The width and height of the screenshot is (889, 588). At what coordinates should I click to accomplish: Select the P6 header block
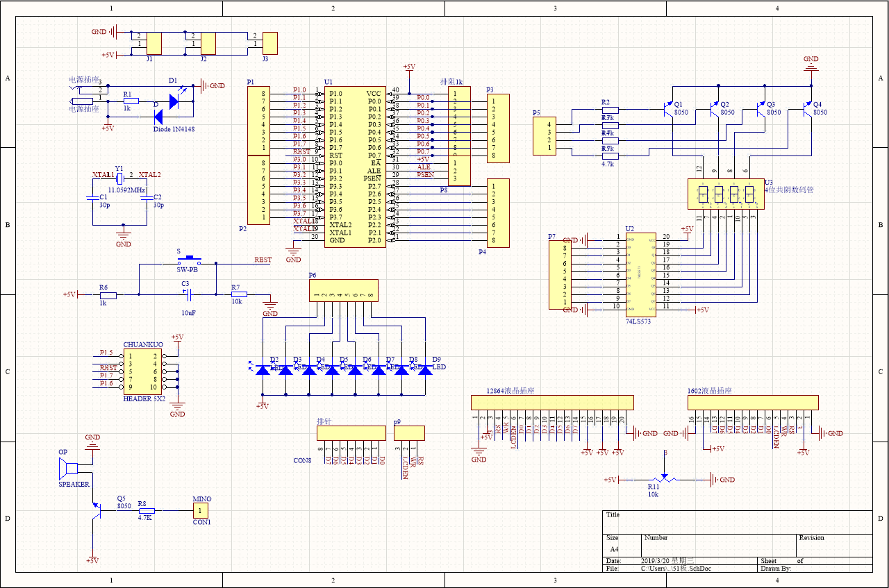tap(344, 290)
